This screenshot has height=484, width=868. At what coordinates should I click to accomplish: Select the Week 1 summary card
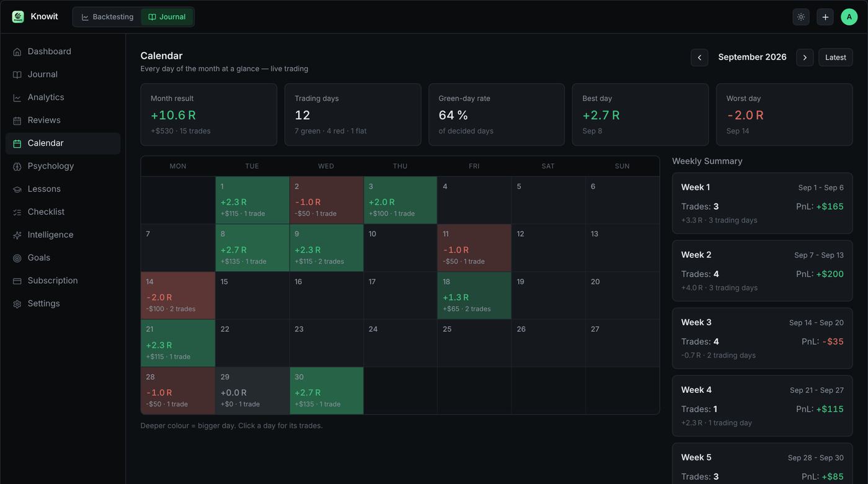pos(763,204)
